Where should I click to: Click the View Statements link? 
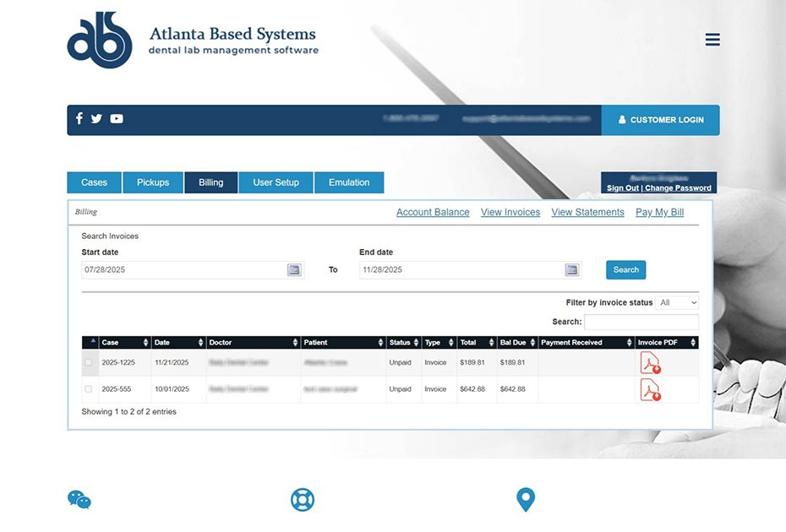tap(587, 213)
